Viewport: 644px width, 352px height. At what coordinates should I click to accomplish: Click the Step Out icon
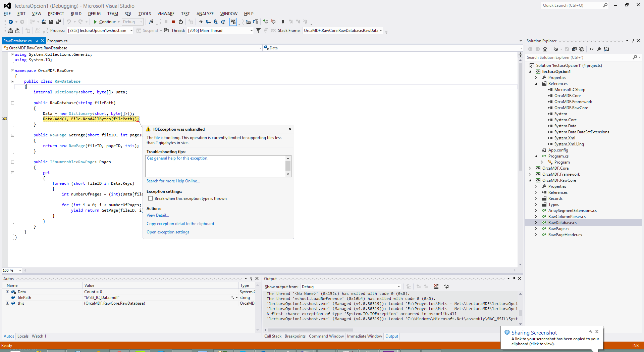[223, 22]
